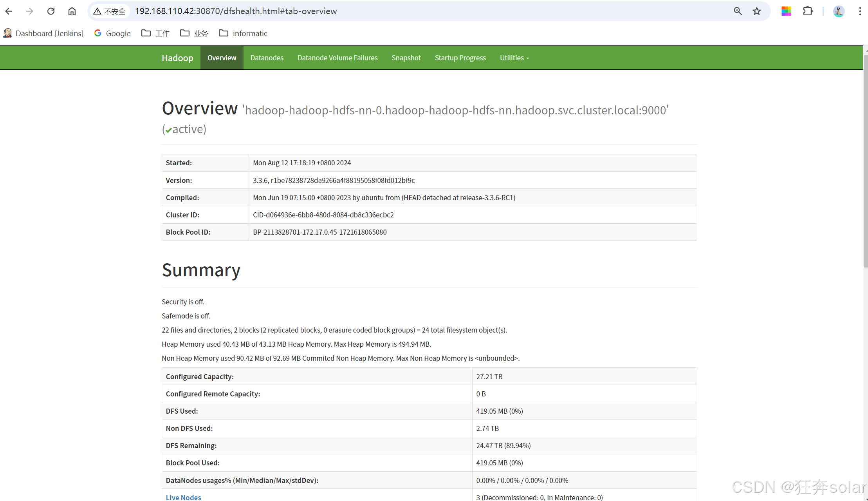Open the 工作 bookmarks folder
This screenshot has width=868, height=501.
tap(155, 33)
